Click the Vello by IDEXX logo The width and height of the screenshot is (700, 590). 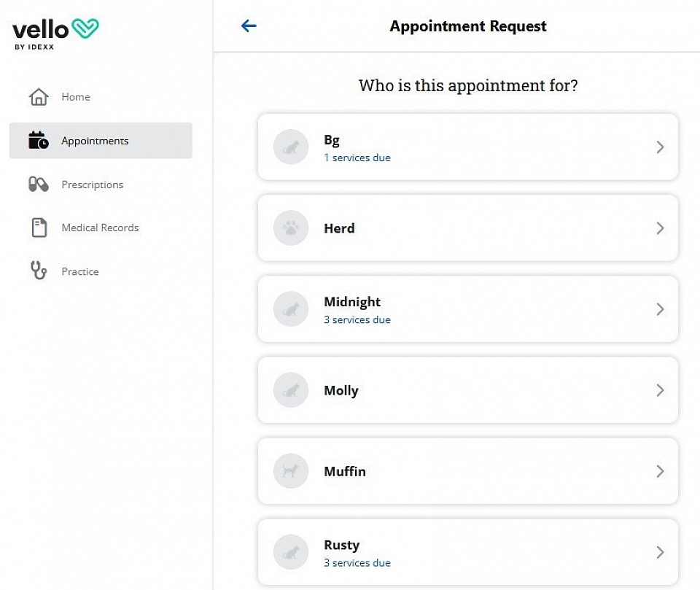(55, 34)
